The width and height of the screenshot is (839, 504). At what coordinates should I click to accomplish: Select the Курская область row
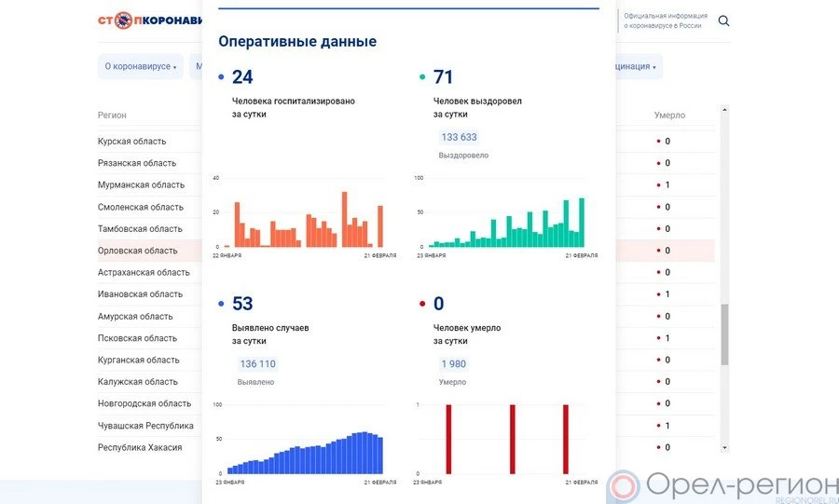pos(132,142)
